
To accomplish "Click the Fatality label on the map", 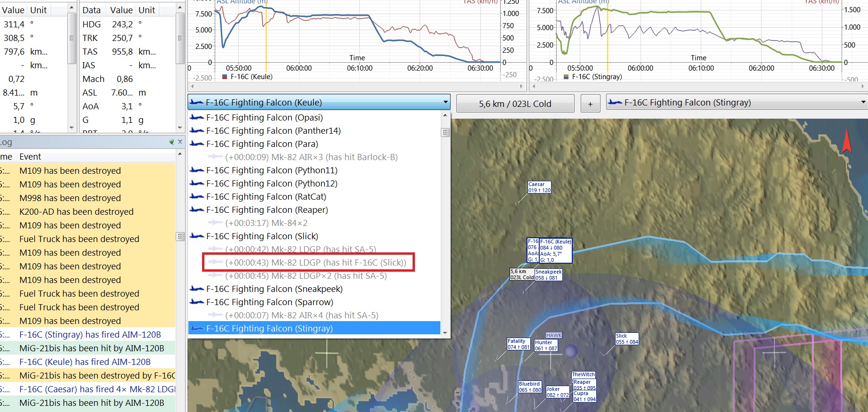I will [x=519, y=344].
